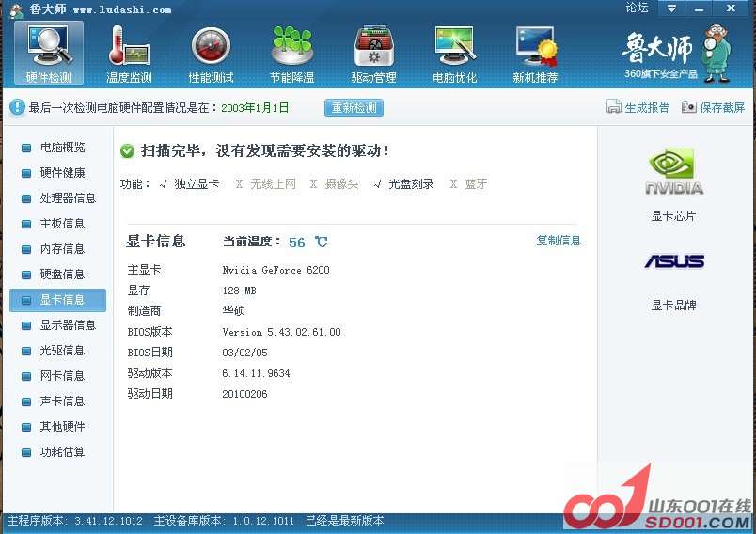Launch 性能测试 performance test icon
The image size is (756, 534).
coord(211,52)
